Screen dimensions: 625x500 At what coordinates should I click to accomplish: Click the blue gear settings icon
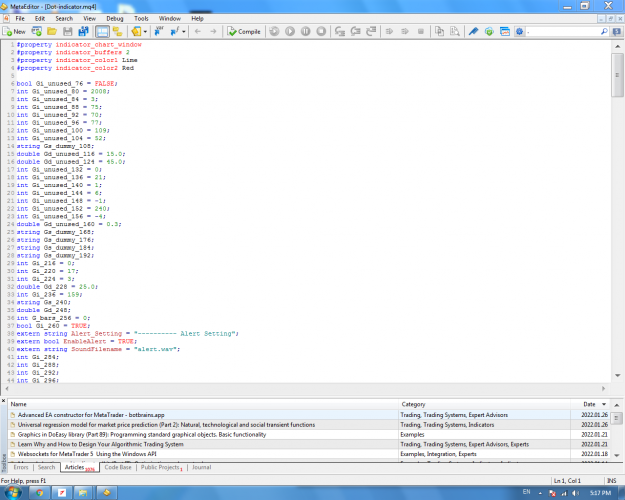(520, 31)
